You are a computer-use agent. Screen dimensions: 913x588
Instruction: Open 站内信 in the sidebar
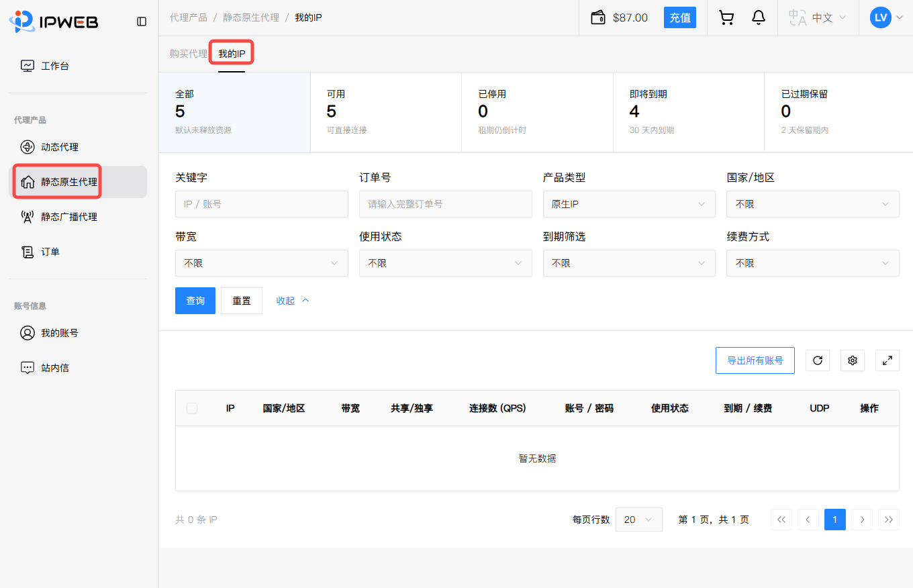78,368
